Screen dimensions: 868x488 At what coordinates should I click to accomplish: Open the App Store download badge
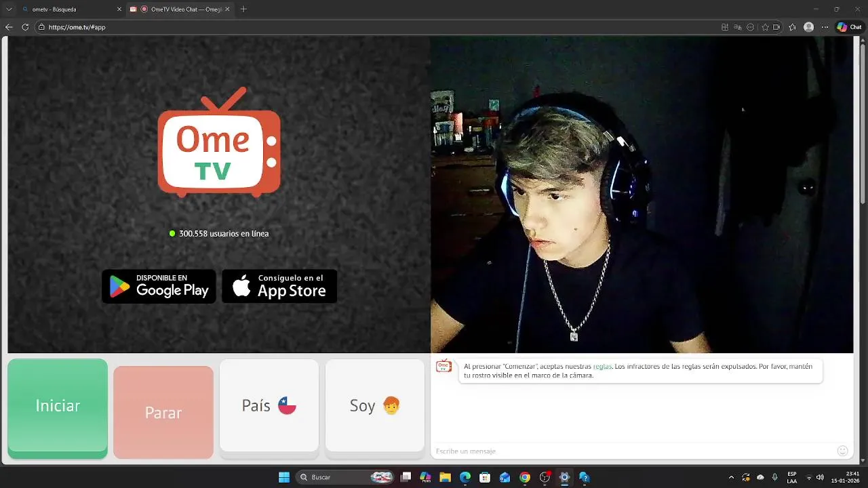[279, 286]
